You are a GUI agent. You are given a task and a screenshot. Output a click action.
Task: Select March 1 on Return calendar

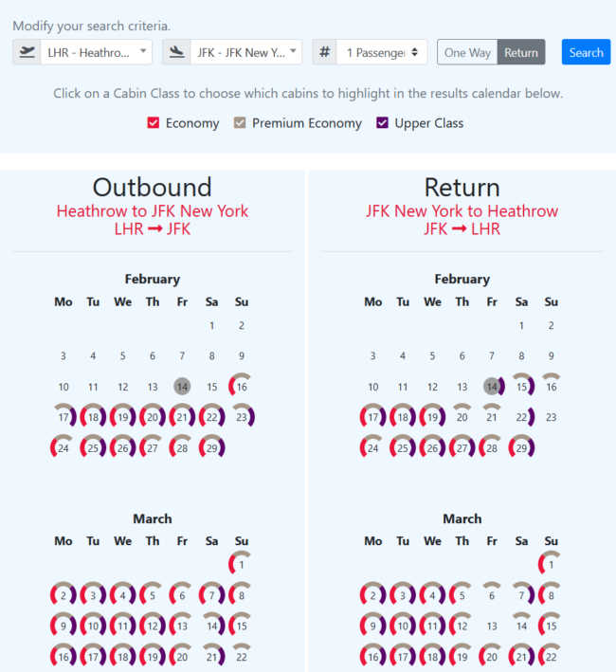pyautogui.click(x=552, y=566)
